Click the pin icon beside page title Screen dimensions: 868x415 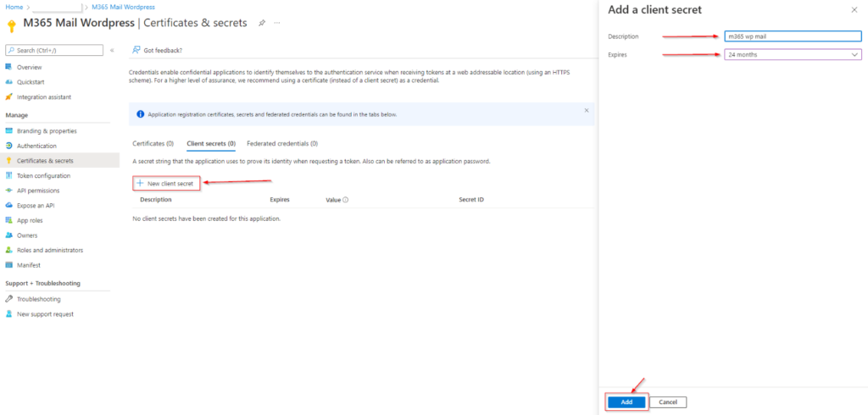point(262,23)
